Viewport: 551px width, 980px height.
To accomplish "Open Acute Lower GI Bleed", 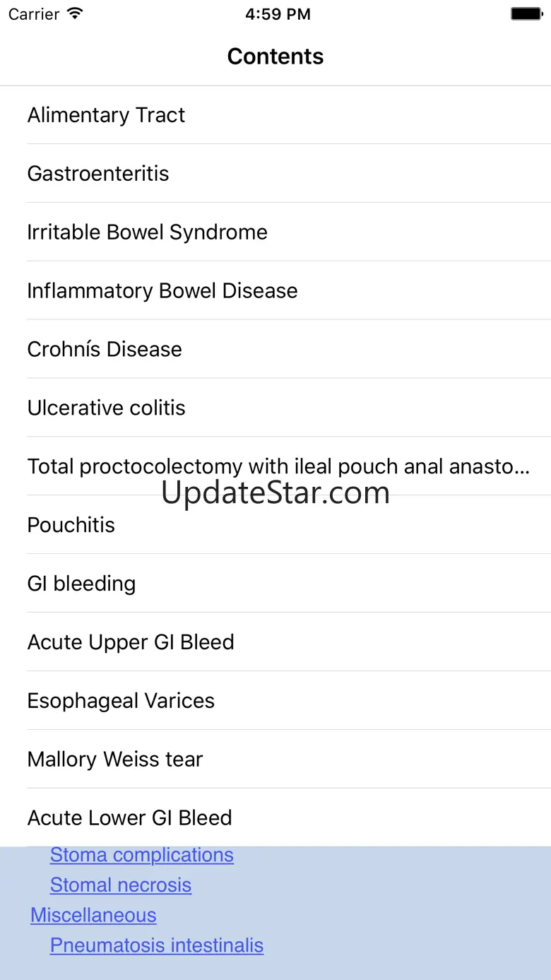I will [129, 818].
